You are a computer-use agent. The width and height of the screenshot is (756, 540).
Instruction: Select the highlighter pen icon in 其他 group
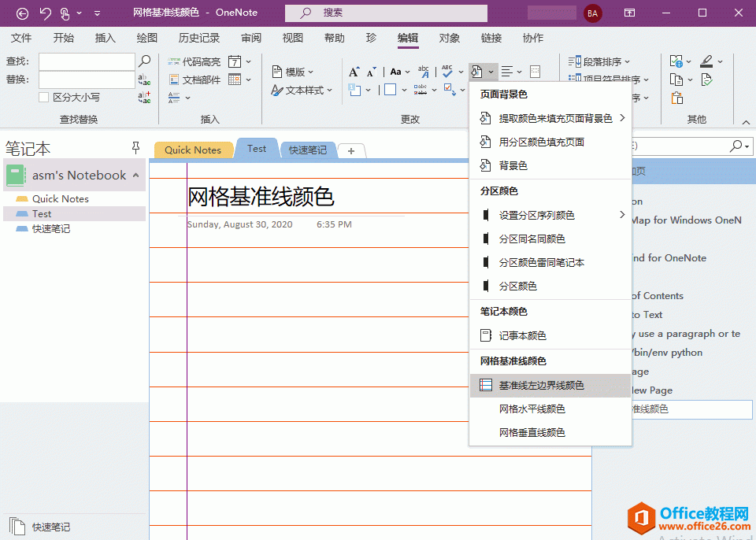pos(706,61)
